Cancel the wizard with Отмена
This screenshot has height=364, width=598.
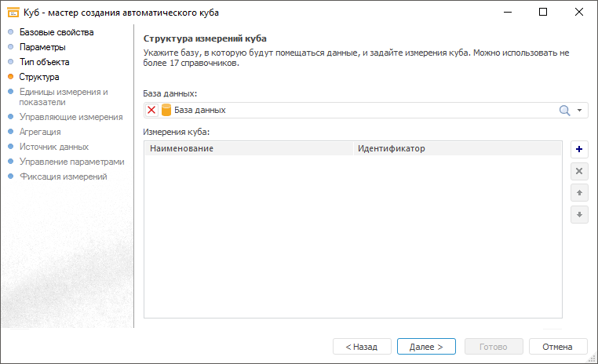[558, 346]
